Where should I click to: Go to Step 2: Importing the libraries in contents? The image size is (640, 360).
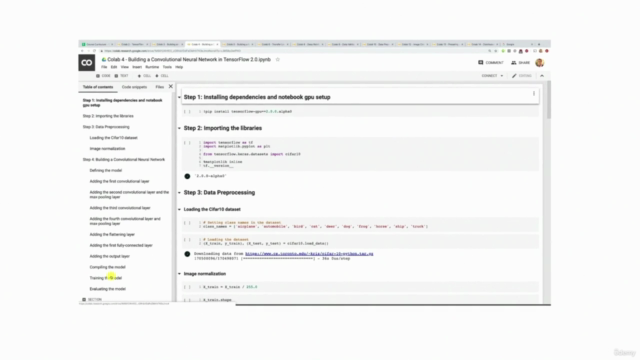pyautogui.click(x=108, y=116)
